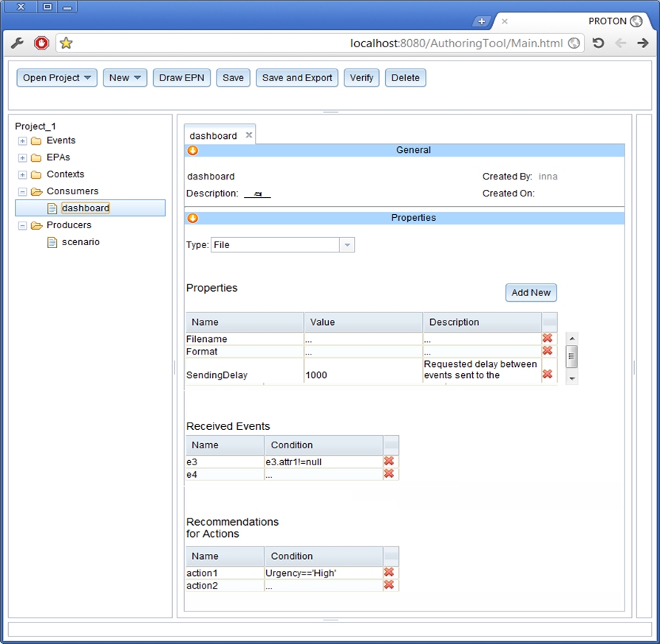Expand the EPAs tree node
This screenshot has height=644, width=660.
[x=22, y=158]
